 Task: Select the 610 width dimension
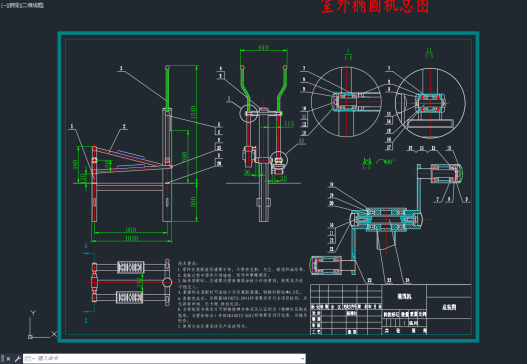pyautogui.click(x=264, y=47)
